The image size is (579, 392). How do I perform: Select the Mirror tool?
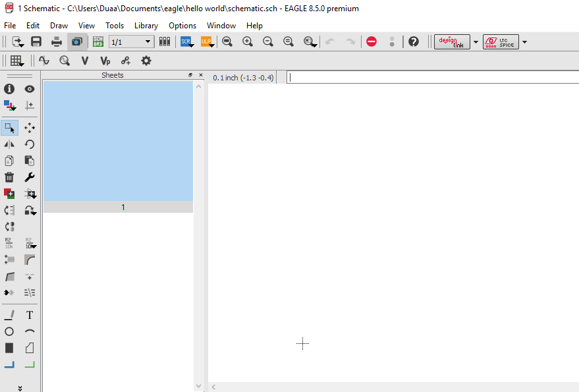click(x=9, y=144)
